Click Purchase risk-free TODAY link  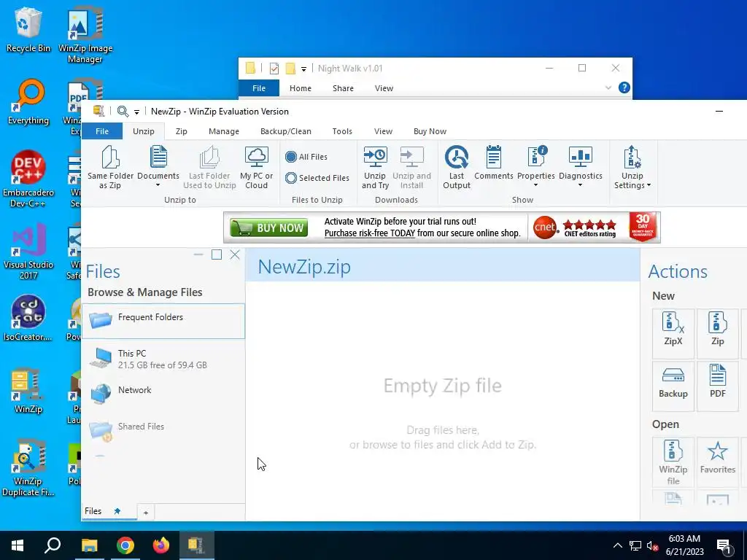tap(370, 233)
